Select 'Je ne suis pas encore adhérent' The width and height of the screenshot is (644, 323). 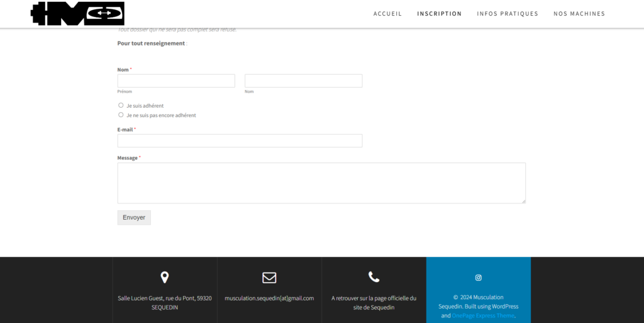coord(121,115)
